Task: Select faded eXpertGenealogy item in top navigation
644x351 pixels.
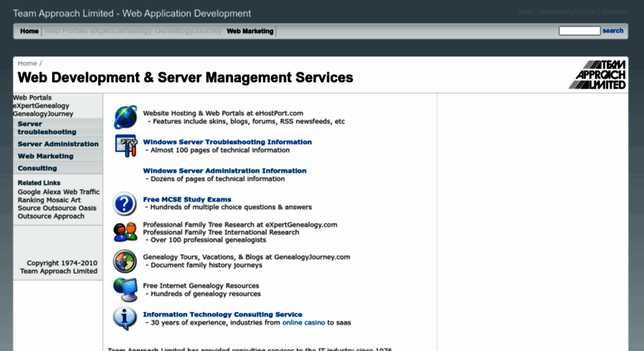Action: [121, 31]
